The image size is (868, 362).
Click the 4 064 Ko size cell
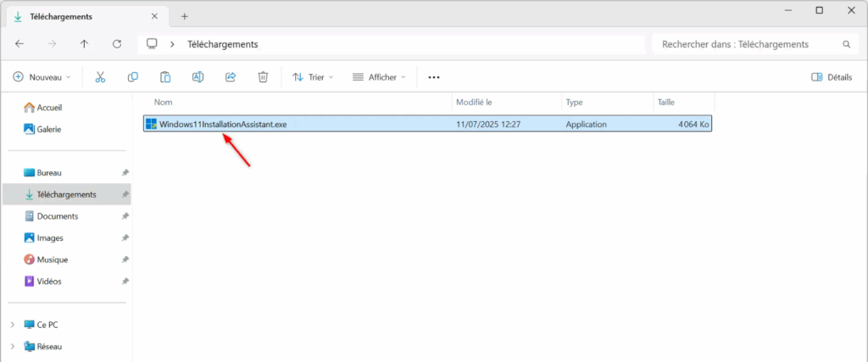[693, 125]
